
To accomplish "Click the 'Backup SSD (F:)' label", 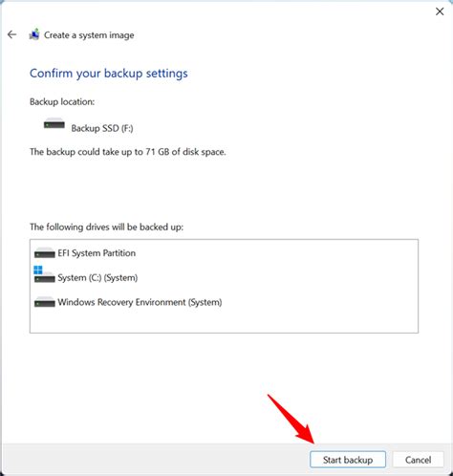I will tap(102, 128).
